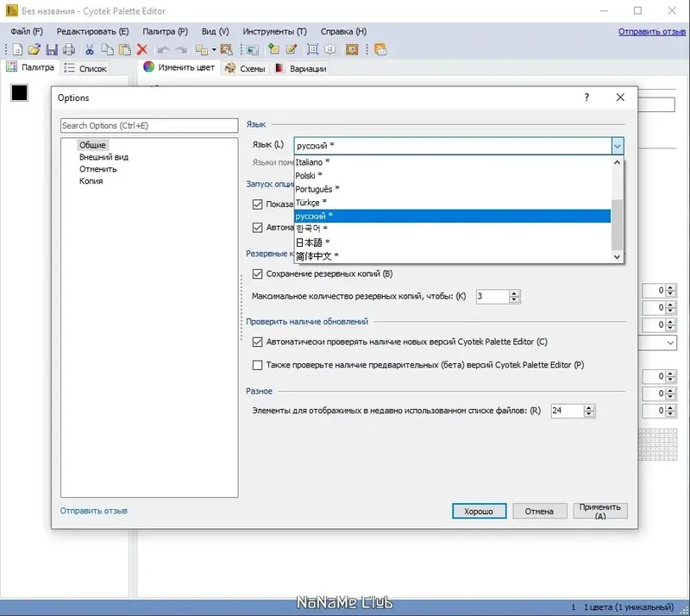690x616 pixels.
Task: Open the Схемы tab
Action: 245,69
